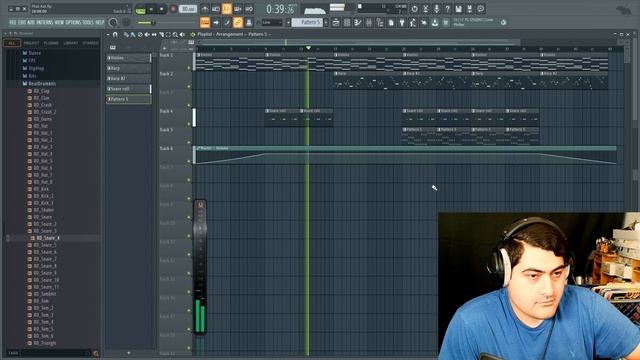This screenshot has height=360, width=640.
Task: Click one-click audio recording microphone icon
Action: point(436,9)
